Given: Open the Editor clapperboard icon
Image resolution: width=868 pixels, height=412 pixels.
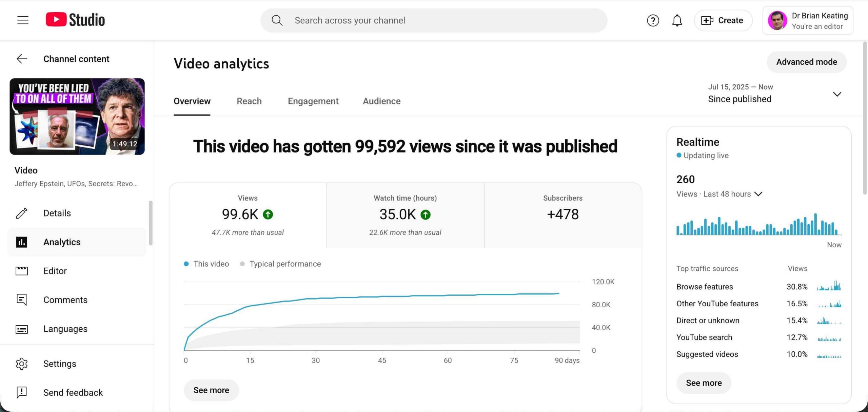Looking at the screenshot, I should (22, 271).
